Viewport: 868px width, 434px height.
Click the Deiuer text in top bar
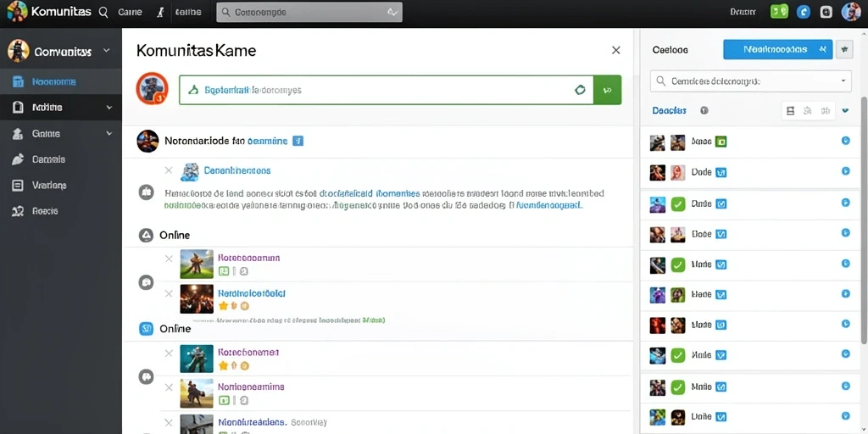coord(743,12)
